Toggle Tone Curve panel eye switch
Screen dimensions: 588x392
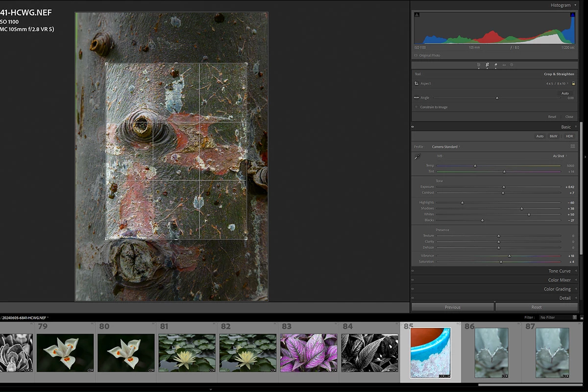413,271
